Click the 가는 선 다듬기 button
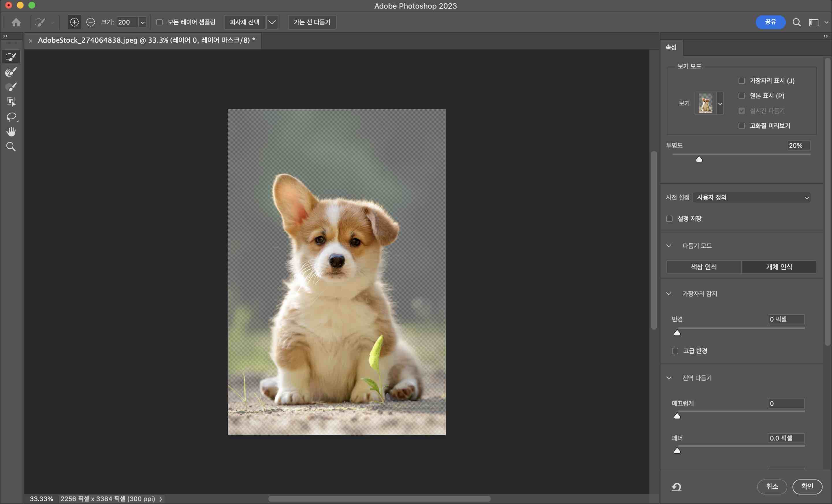 coord(312,22)
